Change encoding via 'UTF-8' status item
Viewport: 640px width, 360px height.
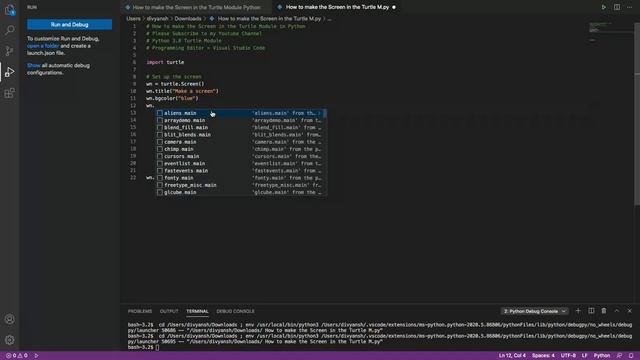[568, 356]
